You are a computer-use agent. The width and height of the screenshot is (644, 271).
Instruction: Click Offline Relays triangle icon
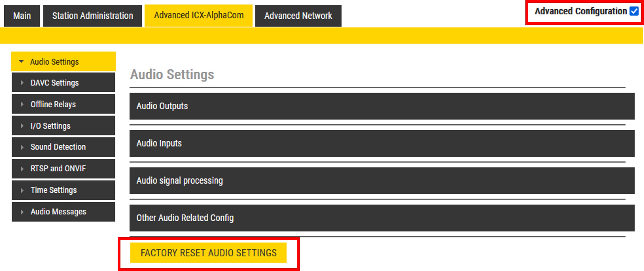coord(22,104)
